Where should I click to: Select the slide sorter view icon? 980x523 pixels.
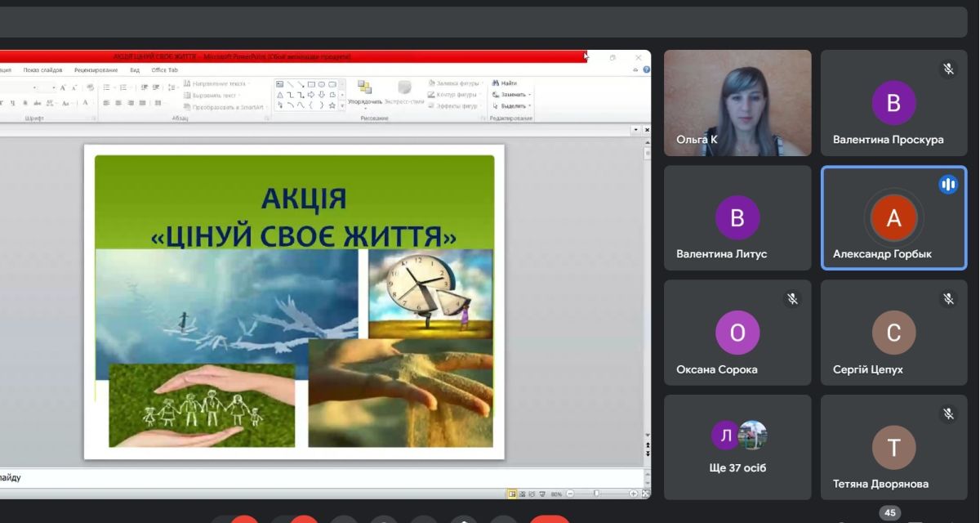point(523,494)
